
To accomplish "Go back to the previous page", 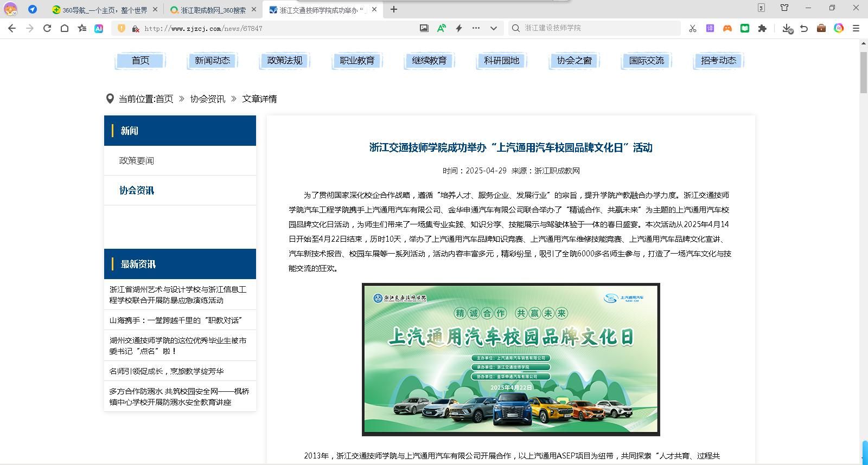I will click(x=12, y=28).
